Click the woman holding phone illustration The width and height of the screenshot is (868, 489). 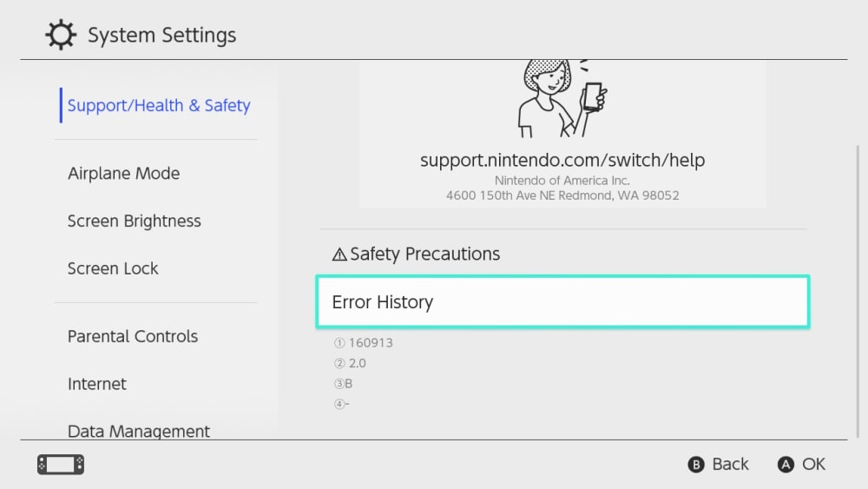(560, 97)
